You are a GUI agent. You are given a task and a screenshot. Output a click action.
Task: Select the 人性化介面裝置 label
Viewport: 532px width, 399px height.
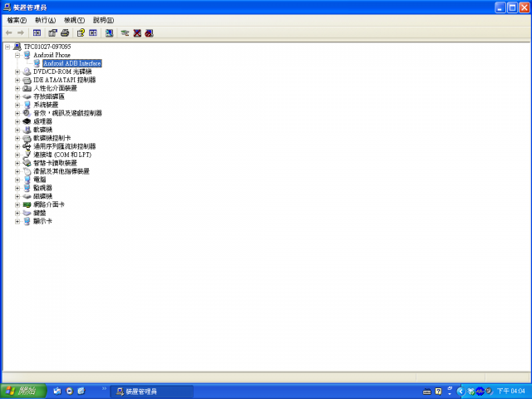(x=55, y=89)
